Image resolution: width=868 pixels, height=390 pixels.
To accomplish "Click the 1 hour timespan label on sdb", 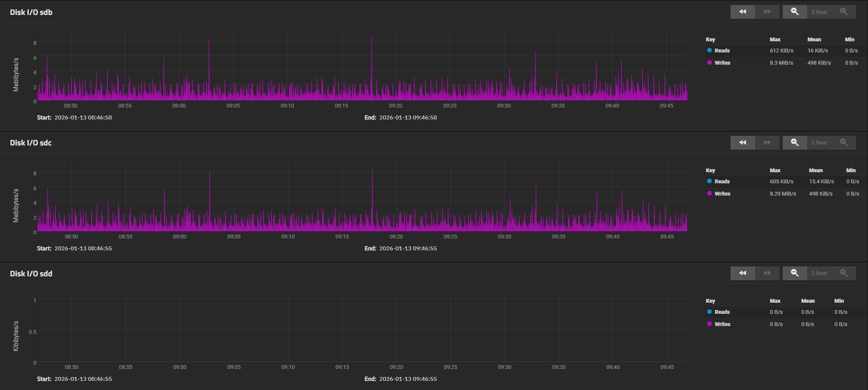I will [x=819, y=12].
